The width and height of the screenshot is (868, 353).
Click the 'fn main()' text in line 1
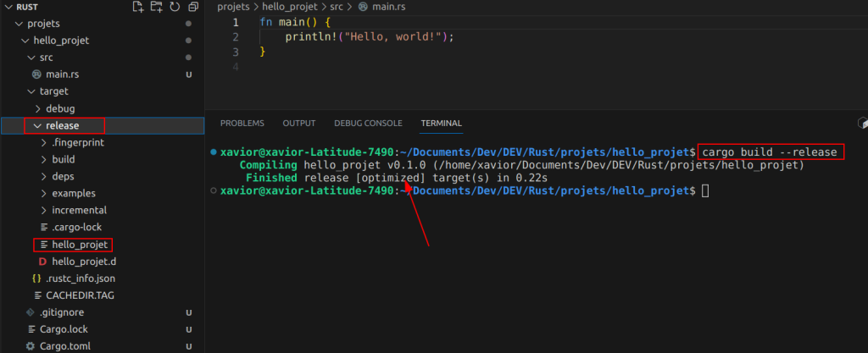[x=288, y=23]
